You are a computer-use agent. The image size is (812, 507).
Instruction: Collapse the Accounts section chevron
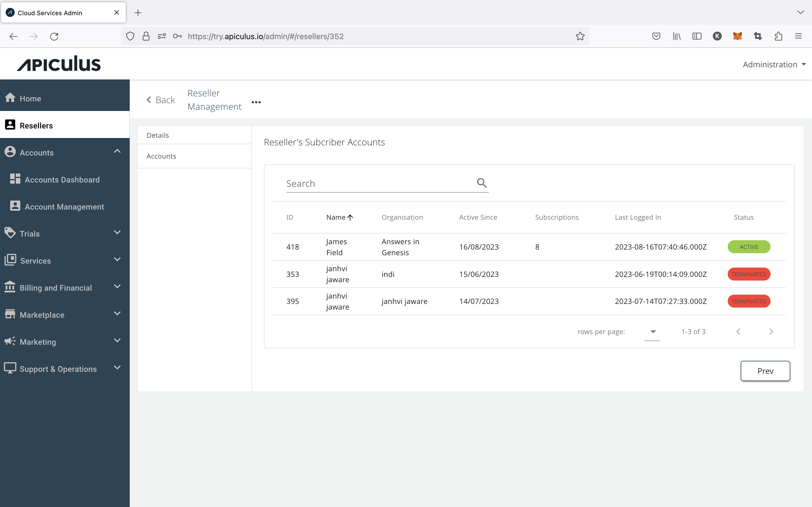(117, 151)
